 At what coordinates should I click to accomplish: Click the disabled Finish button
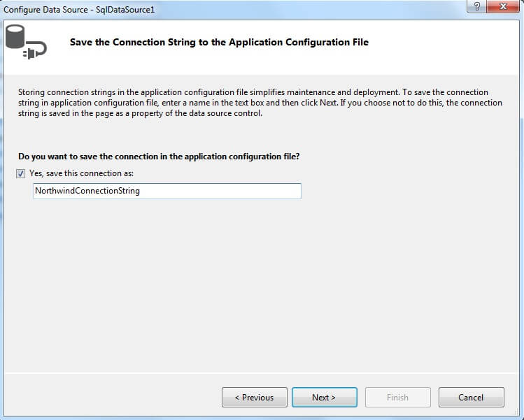pos(397,397)
